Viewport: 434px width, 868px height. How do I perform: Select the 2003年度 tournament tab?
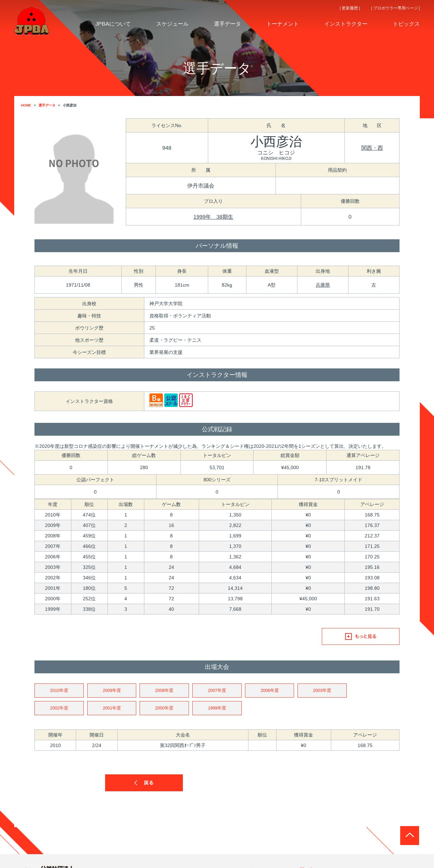[322, 691]
